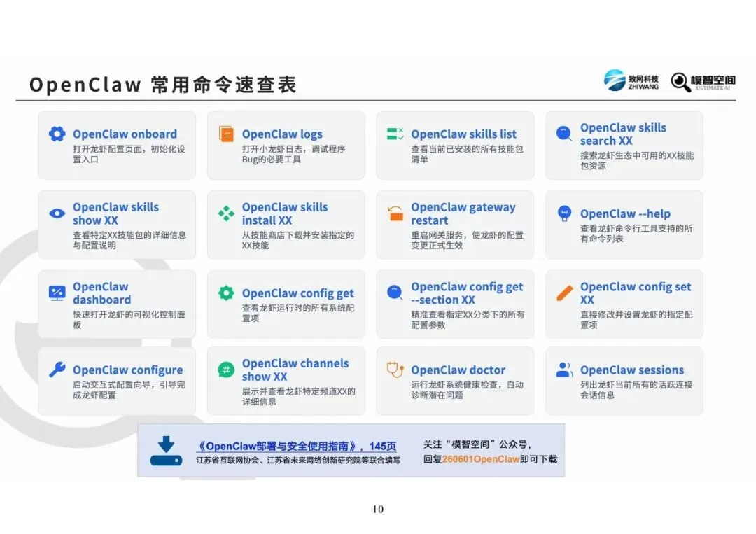Click the description 启动交互式配置向导，引导完成龙虾配置
The width and height of the screenshot is (756, 534).
pyautogui.click(x=129, y=389)
